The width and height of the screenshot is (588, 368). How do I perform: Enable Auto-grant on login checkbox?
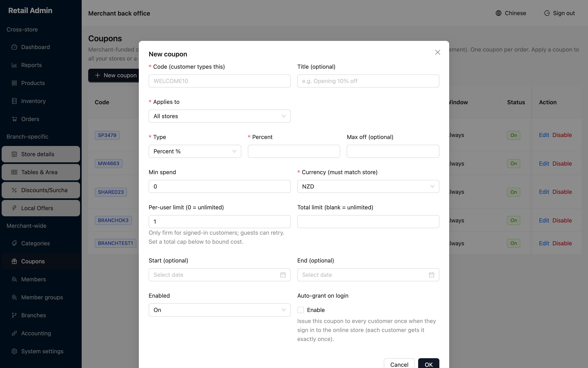301,310
